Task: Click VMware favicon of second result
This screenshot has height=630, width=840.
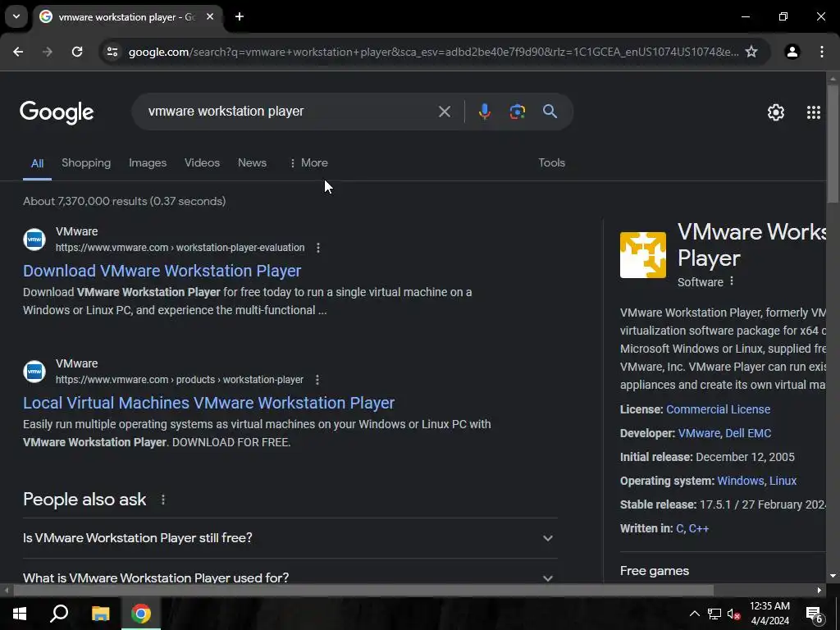Action: (34, 371)
